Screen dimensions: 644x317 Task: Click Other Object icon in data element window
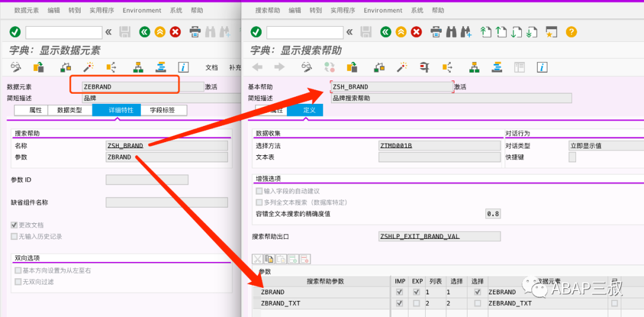(39, 67)
